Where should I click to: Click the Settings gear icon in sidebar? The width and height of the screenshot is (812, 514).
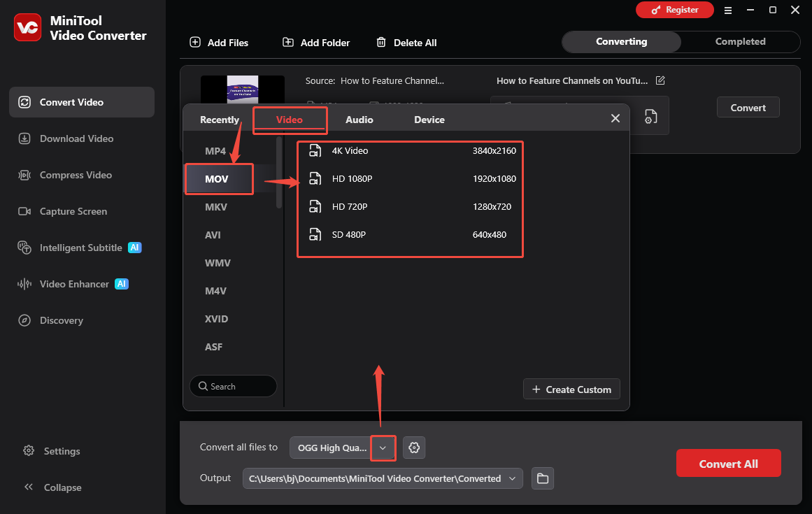tap(29, 450)
